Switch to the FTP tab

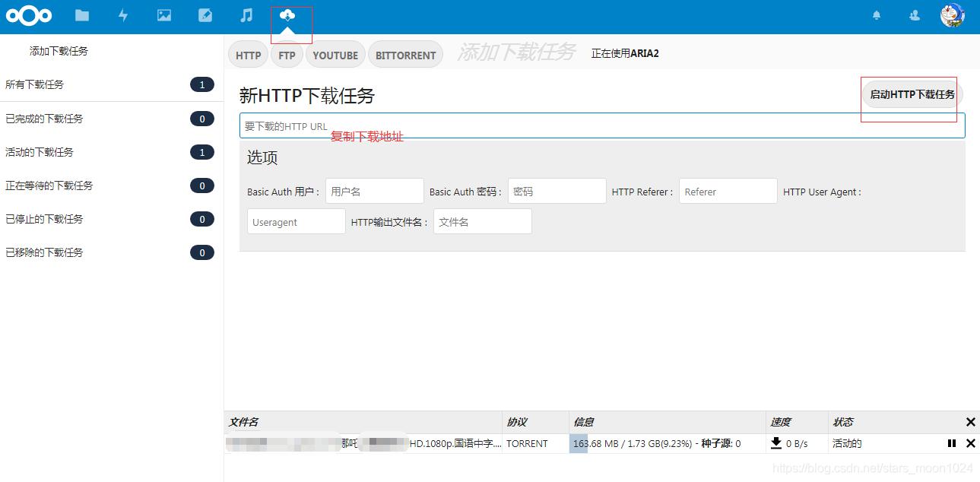pyautogui.click(x=287, y=54)
